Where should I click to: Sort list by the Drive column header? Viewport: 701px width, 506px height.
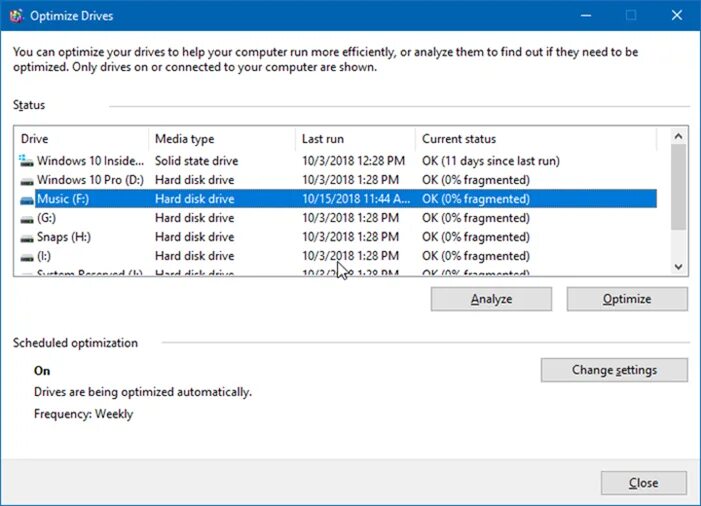[82, 139]
